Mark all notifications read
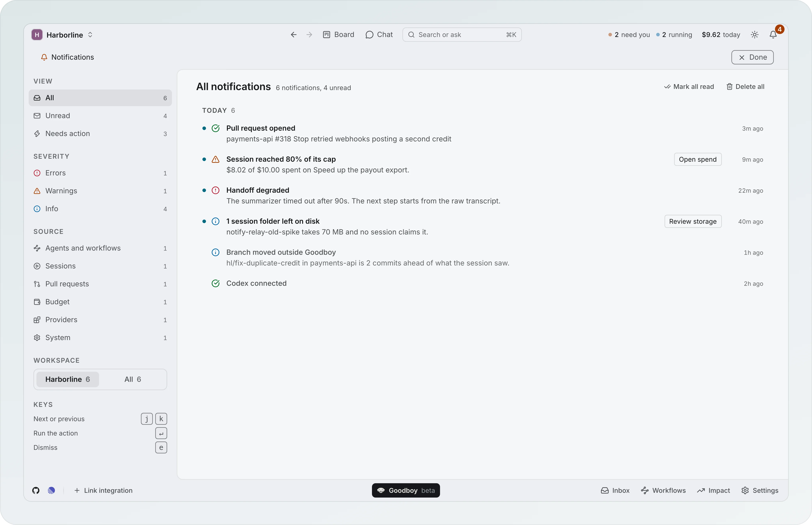 pos(689,87)
